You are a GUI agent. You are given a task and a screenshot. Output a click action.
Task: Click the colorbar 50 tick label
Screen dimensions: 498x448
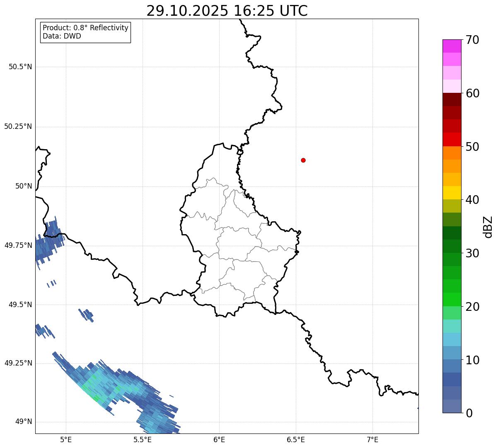[x=472, y=147]
